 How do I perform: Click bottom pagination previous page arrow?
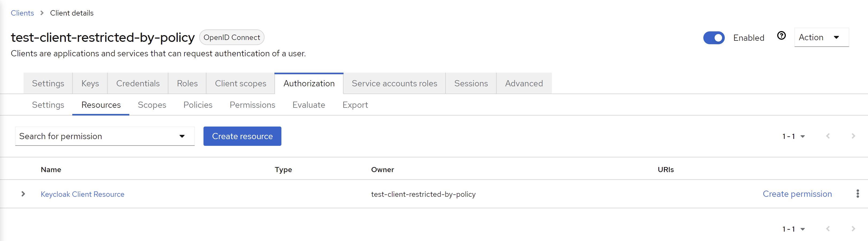(x=828, y=229)
